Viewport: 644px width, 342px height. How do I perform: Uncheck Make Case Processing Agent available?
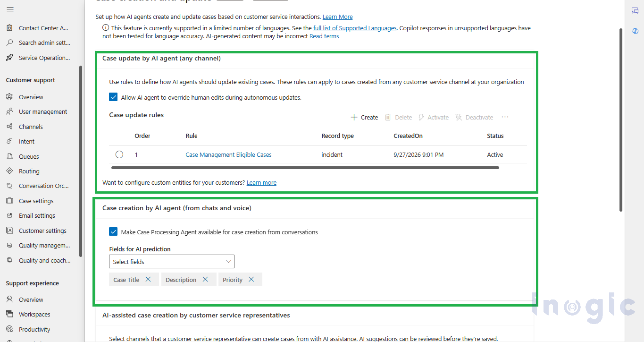pos(113,231)
